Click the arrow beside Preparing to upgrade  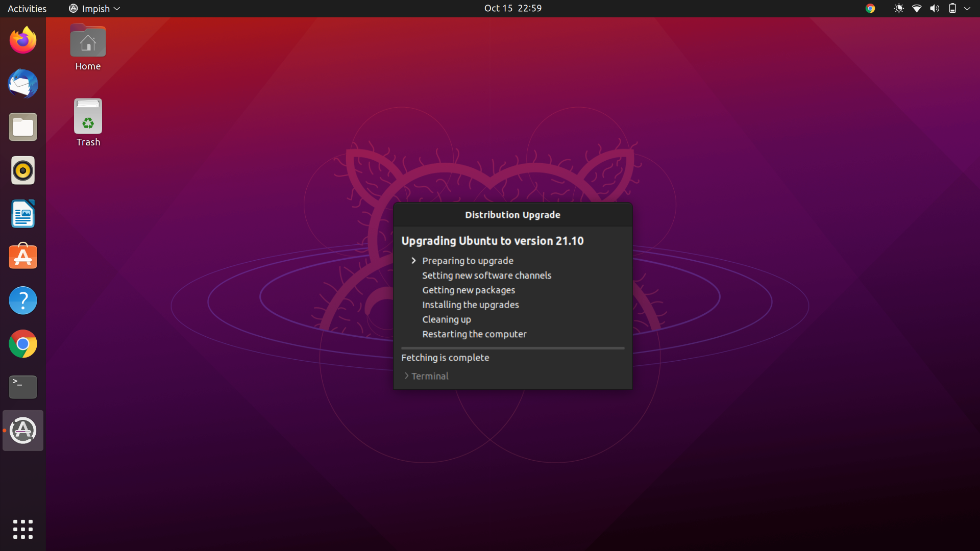point(413,261)
